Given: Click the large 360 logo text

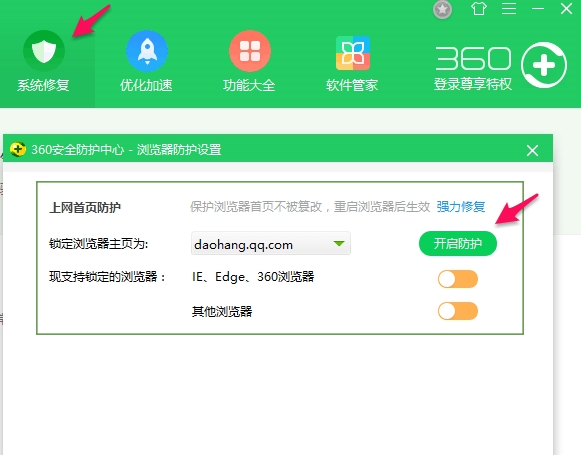Looking at the screenshot, I should (x=473, y=58).
